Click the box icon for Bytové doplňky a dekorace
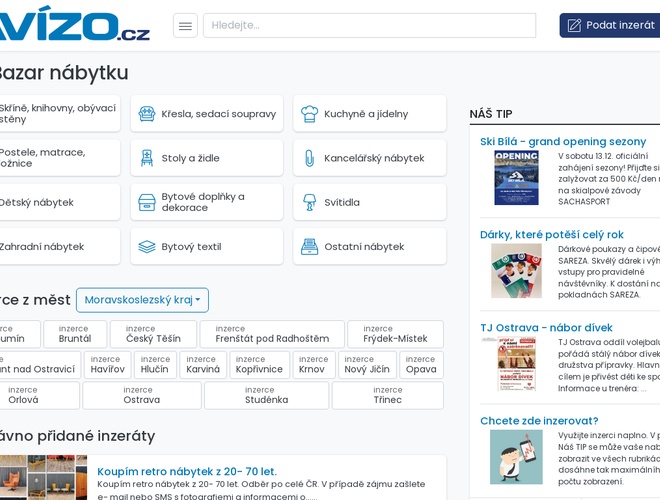 point(147,202)
